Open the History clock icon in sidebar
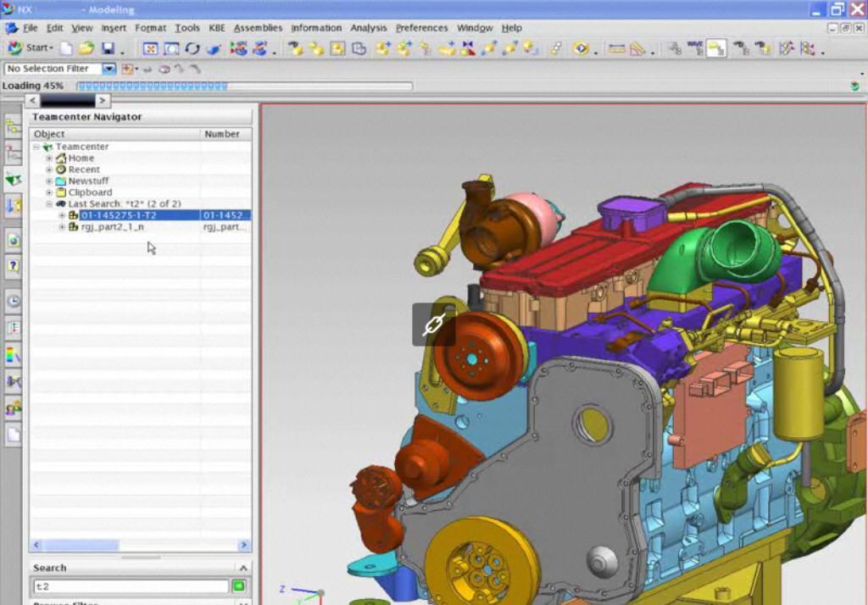The height and width of the screenshot is (605, 868). point(14,301)
